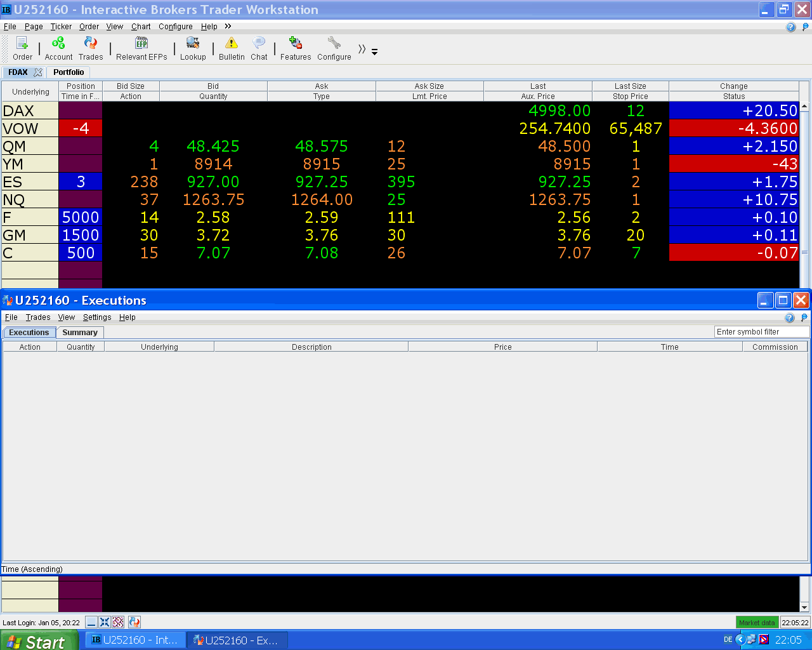Viewport: 812px width, 650px height.
Task: Click the pin icon in the Workstation menu bar
Action: [x=806, y=27]
